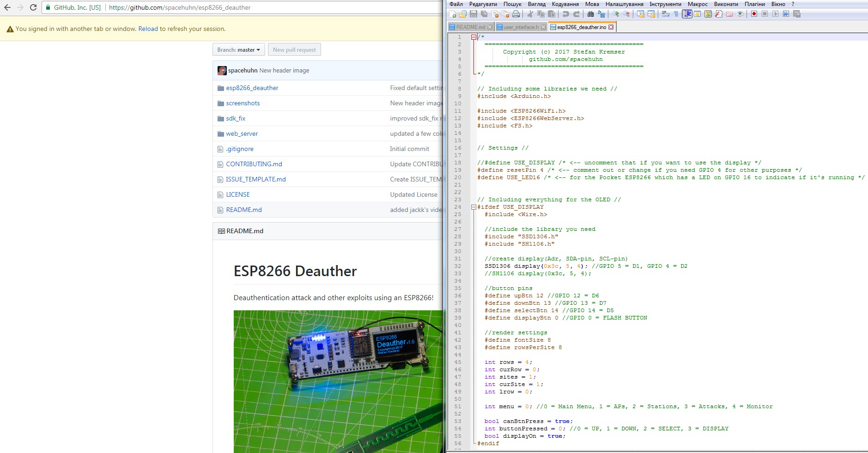The width and height of the screenshot is (868, 453).
Task: Open ISSUE_TEMPLATE.md file link
Action: pyautogui.click(x=256, y=179)
